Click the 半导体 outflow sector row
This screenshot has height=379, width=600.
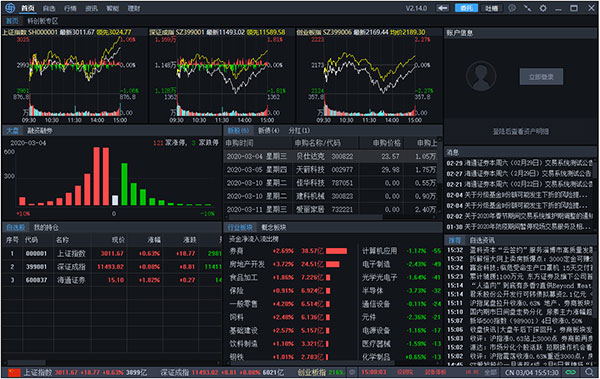(x=401, y=291)
